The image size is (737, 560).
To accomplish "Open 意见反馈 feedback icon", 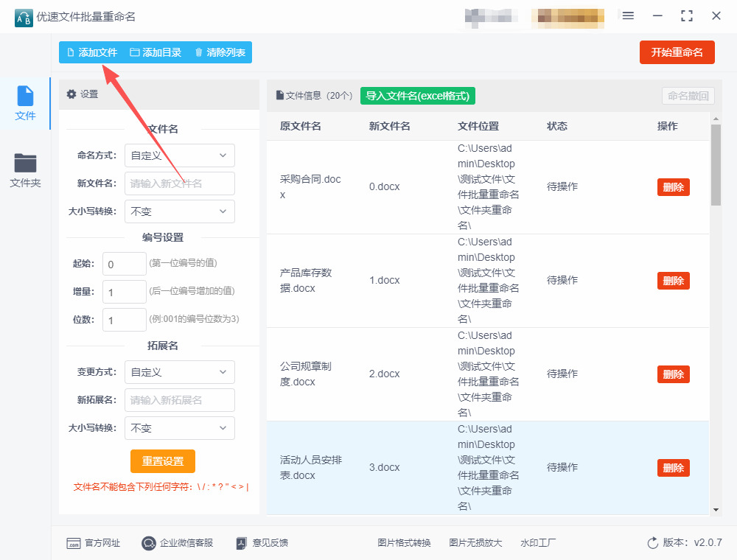I will (241, 543).
